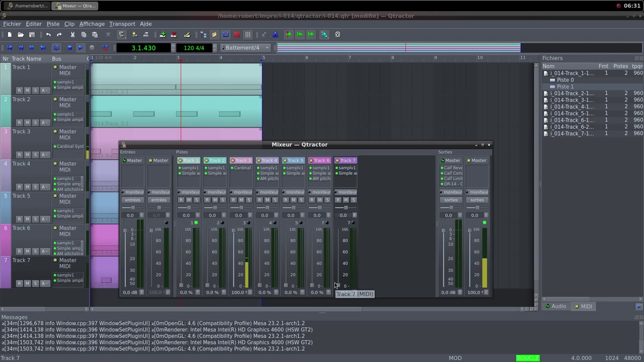
Task: Open the Transport menu
Action: 122,24
